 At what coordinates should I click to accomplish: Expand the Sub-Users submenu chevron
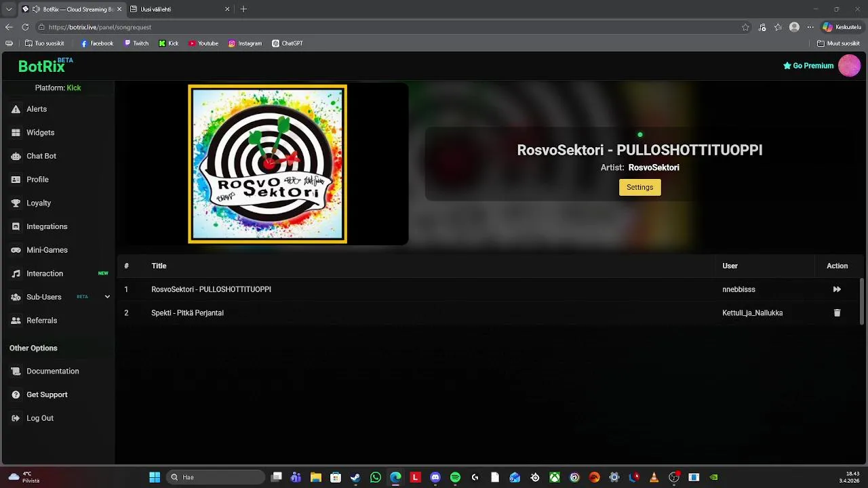point(107,297)
